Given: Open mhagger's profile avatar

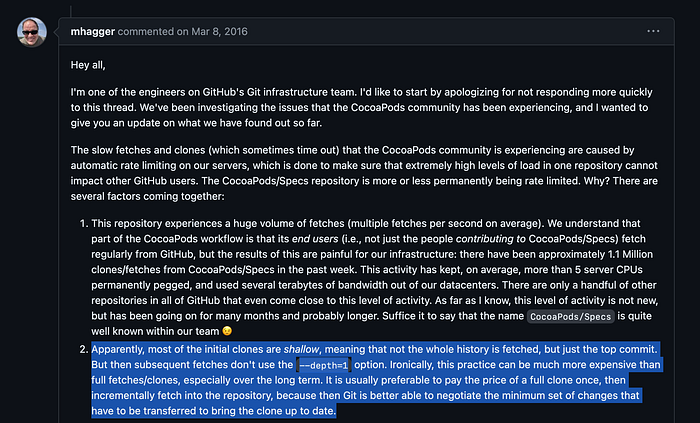Looking at the screenshot, I should click(x=32, y=32).
